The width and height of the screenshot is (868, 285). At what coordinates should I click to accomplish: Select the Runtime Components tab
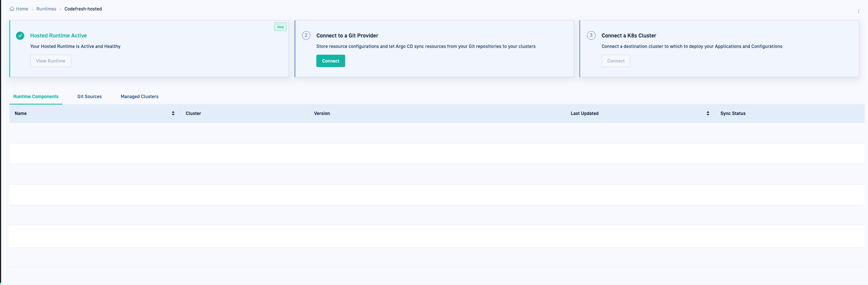coord(36,97)
